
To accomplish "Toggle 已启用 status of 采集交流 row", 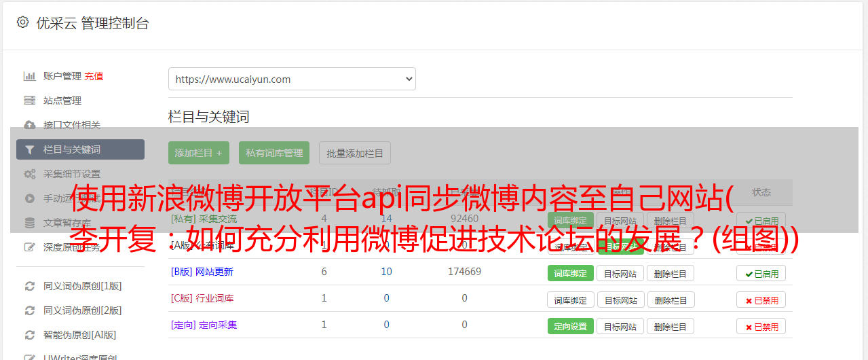I will tap(761, 221).
